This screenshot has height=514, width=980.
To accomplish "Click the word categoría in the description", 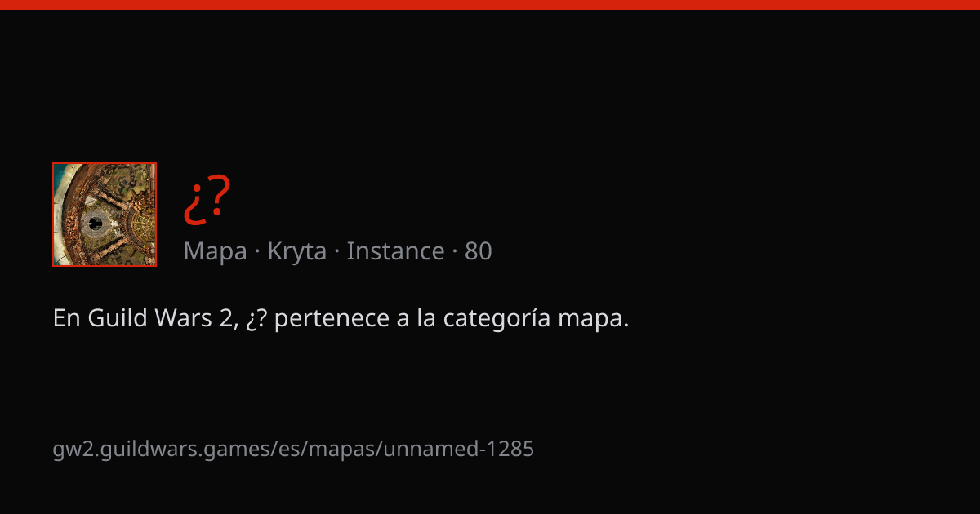I will pyautogui.click(x=497, y=319).
